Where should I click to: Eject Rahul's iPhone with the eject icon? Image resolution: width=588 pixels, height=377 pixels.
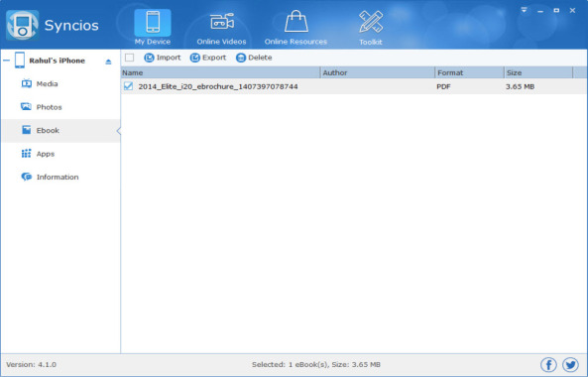coord(108,62)
